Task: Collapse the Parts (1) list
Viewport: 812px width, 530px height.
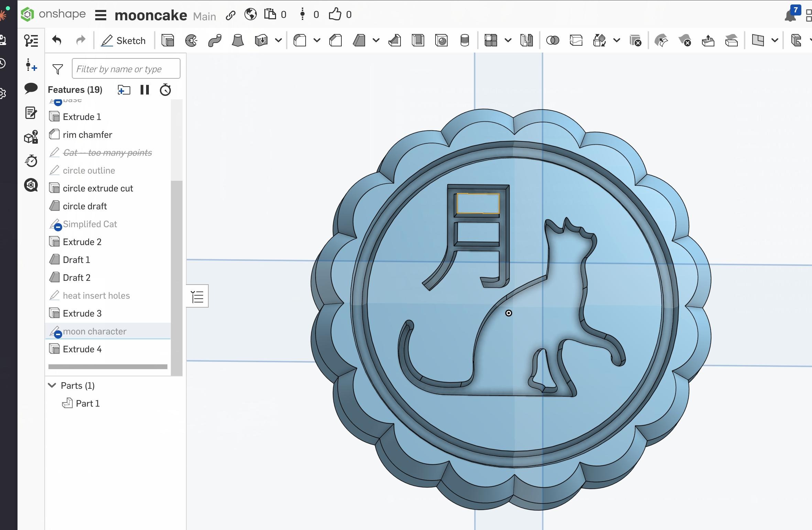Action: (52, 385)
